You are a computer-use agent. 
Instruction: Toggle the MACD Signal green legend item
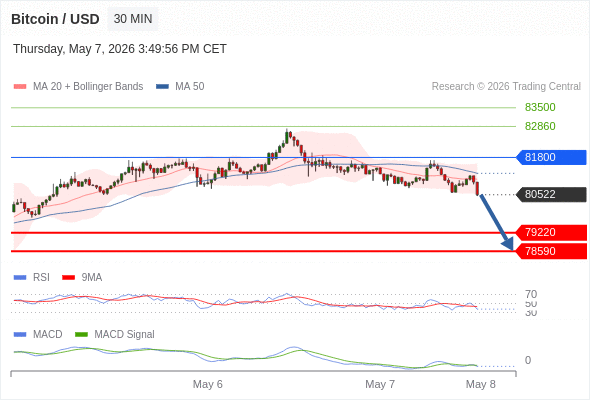click(115, 335)
